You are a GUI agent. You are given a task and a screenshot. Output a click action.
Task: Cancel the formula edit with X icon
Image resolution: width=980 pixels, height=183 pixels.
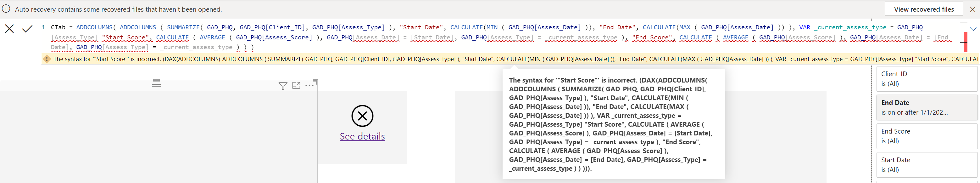9,29
